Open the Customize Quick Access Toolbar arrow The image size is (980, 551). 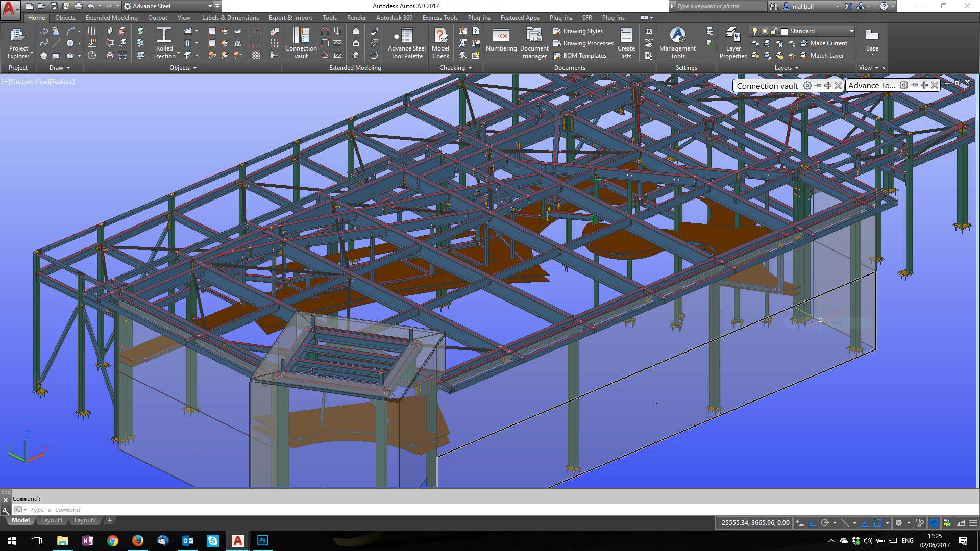[x=217, y=6]
